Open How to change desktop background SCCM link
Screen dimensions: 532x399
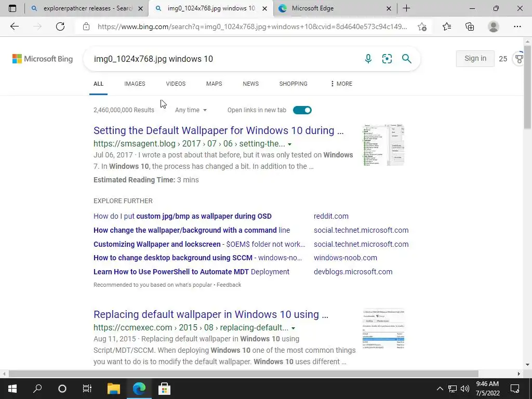tap(197, 258)
